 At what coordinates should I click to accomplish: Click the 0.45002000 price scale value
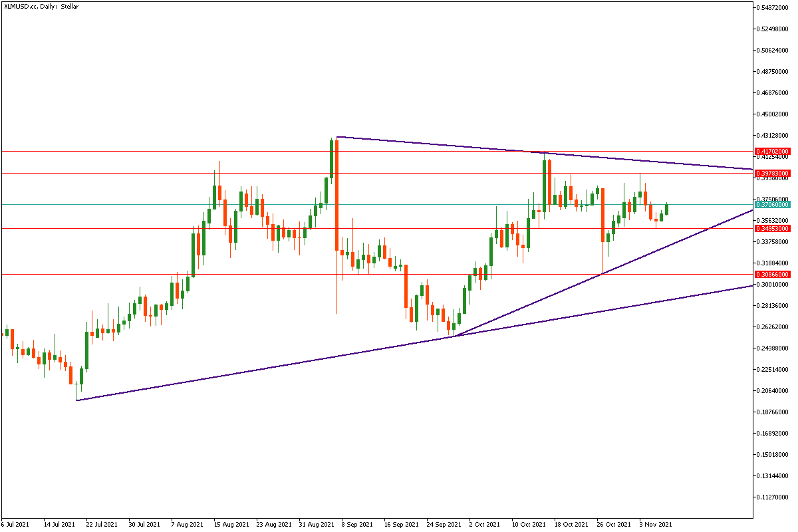(772, 114)
